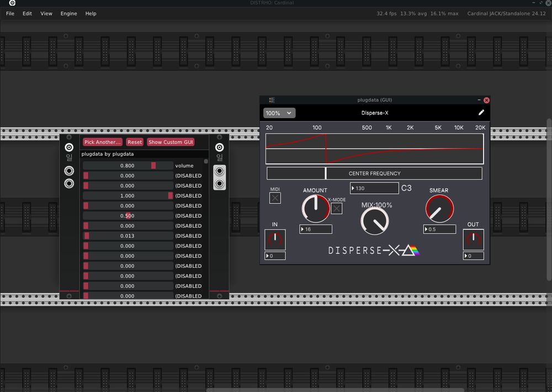Click the top left input port of module
552x392 pixels.
[69, 147]
